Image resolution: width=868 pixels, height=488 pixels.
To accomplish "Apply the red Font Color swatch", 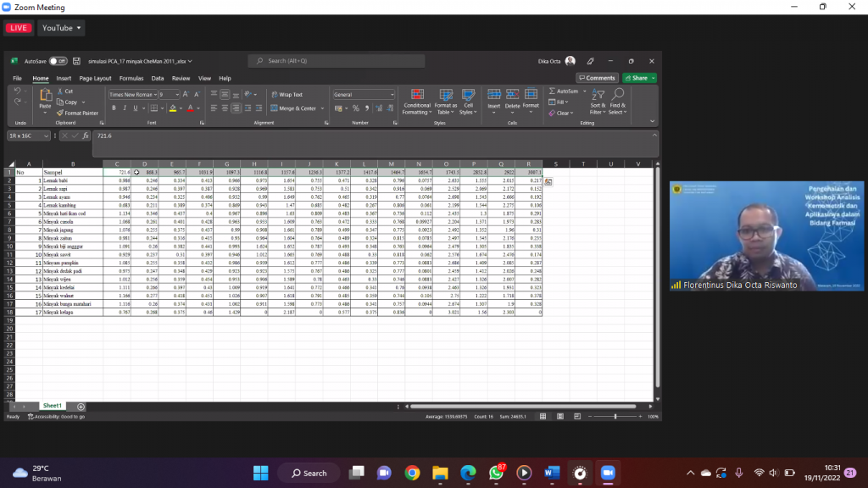I will pos(191,108).
